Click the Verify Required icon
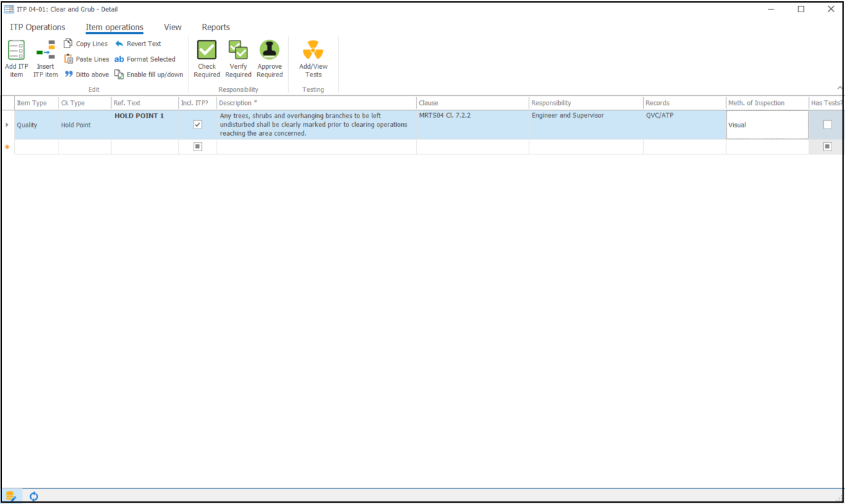 click(x=238, y=50)
